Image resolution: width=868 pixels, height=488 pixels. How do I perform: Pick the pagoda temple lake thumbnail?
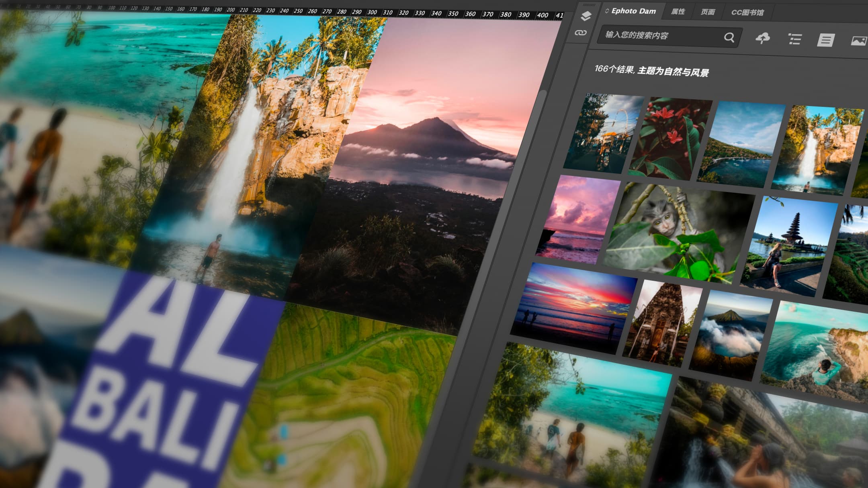pyautogui.click(x=788, y=245)
